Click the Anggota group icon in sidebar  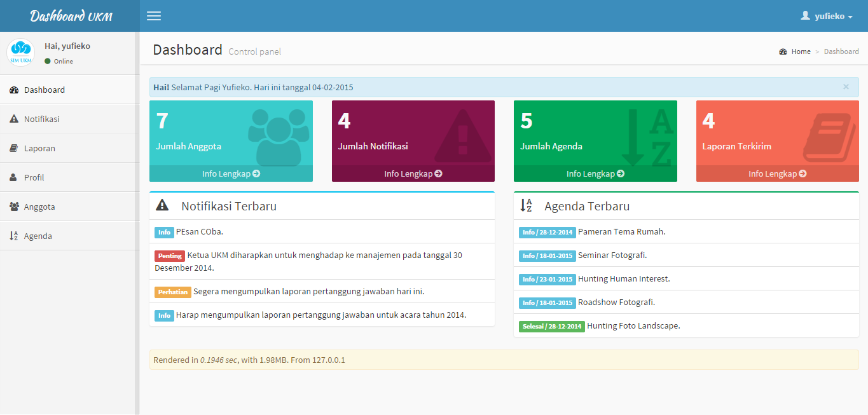(14, 207)
